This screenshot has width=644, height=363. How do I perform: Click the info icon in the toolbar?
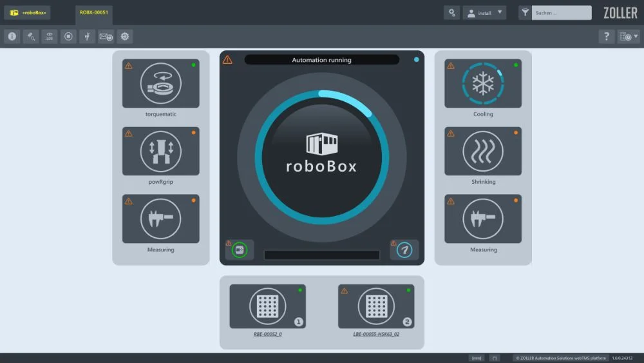click(12, 37)
